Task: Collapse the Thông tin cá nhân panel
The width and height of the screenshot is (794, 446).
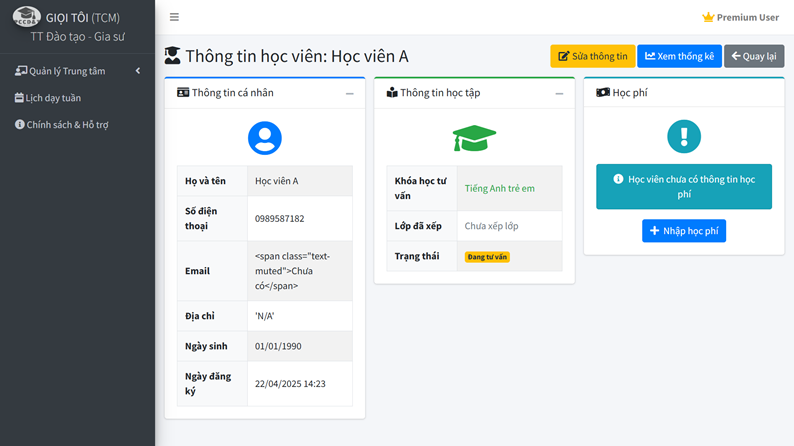Action: click(350, 93)
